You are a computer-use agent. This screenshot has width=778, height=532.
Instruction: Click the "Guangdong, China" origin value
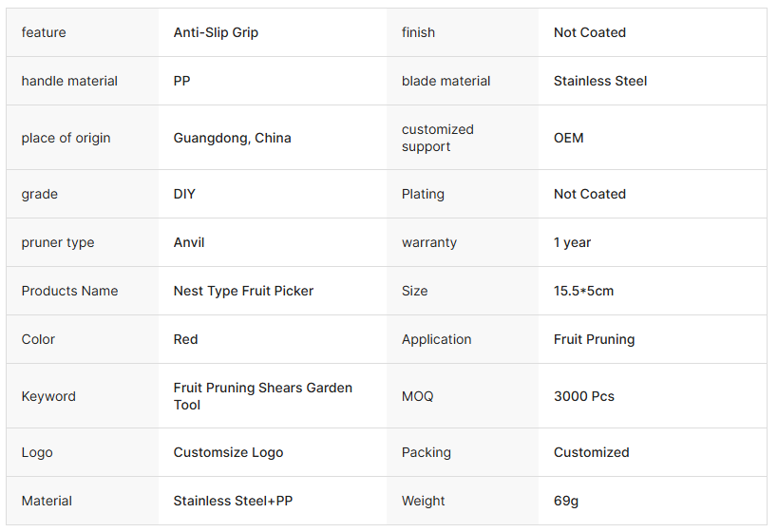tap(232, 138)
